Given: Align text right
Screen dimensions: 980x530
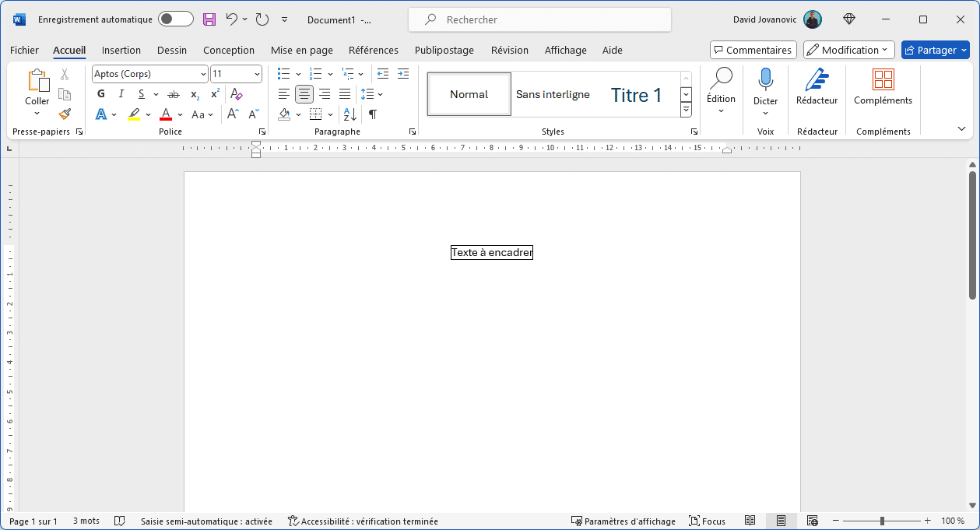Looking at the screenshot, I should 325,94.
